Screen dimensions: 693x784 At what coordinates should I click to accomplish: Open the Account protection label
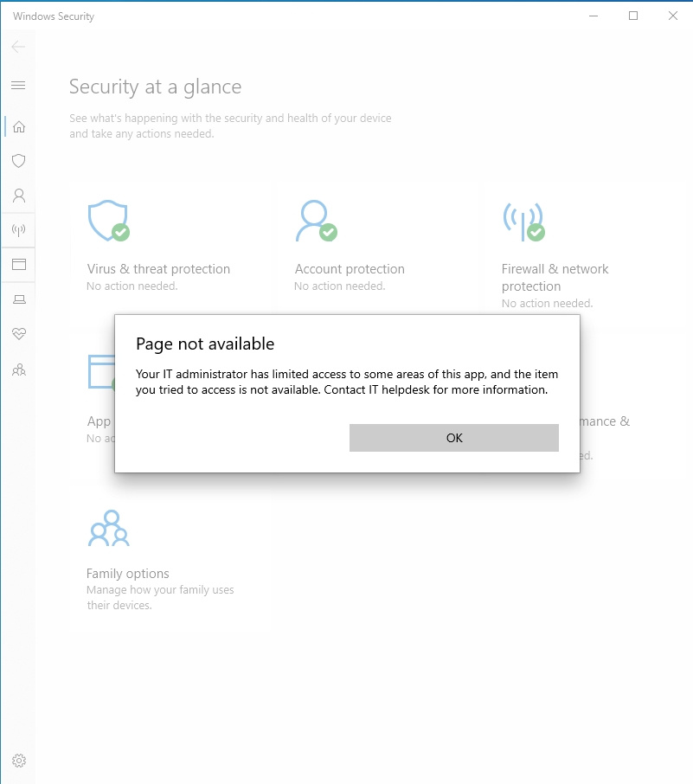pyautogui.click(x=350, y=269)
